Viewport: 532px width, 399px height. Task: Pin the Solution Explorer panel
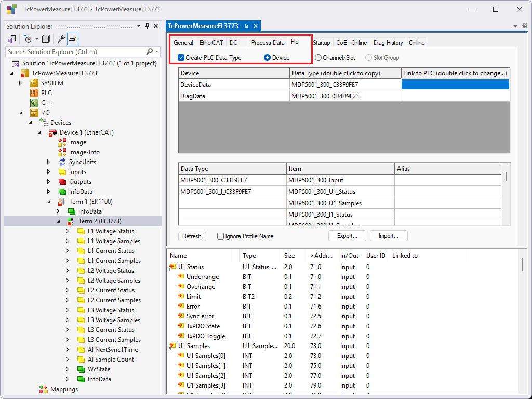147,26
